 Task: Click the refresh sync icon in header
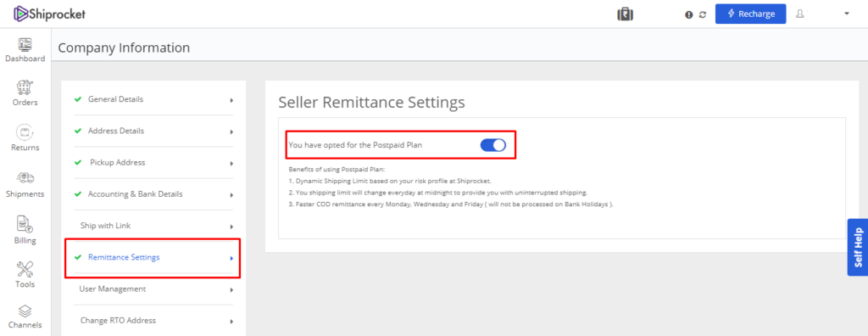pos(703,15)
